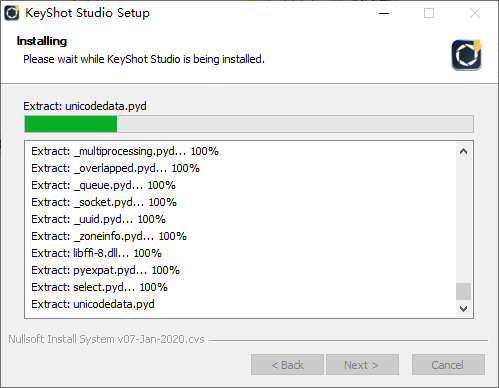The width and height of the screenshot is (499, 388).
Task: Click the KeyShot icon in title bar
Action: (12, 13)
